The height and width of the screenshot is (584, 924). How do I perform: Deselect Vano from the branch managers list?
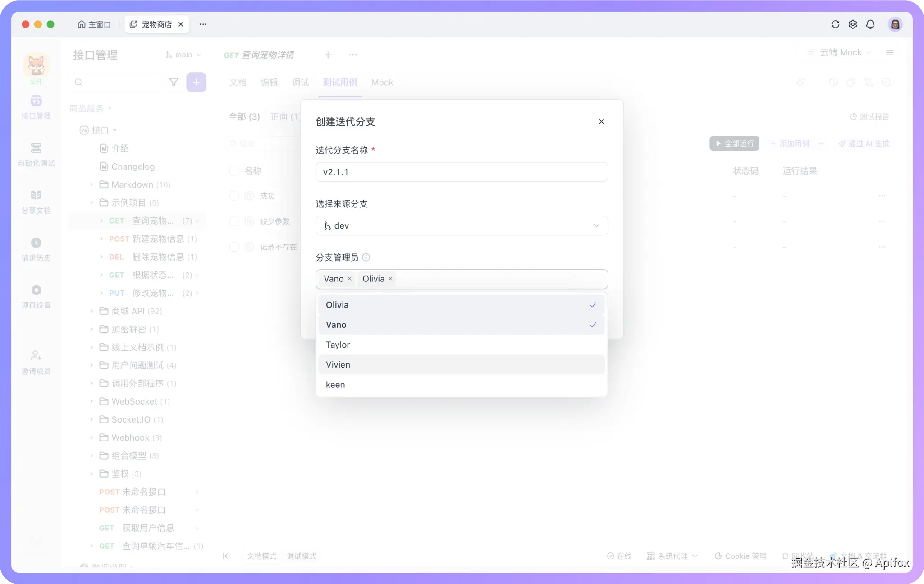350,279
